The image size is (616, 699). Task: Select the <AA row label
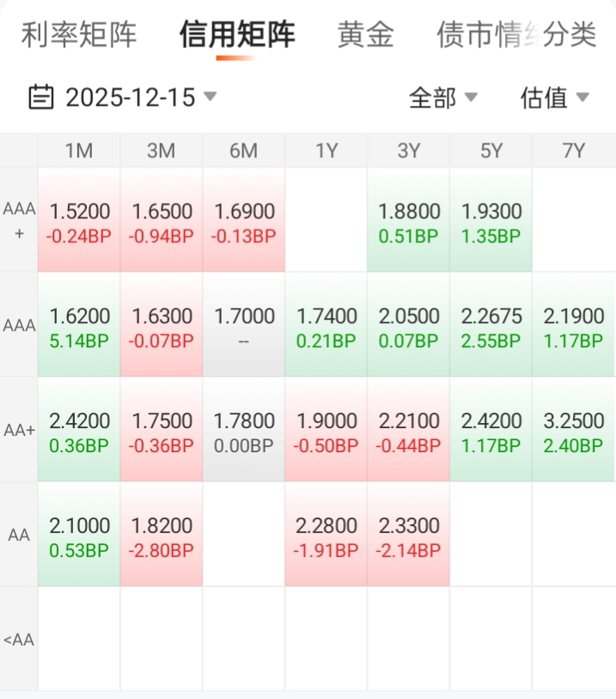coord(19,639)
